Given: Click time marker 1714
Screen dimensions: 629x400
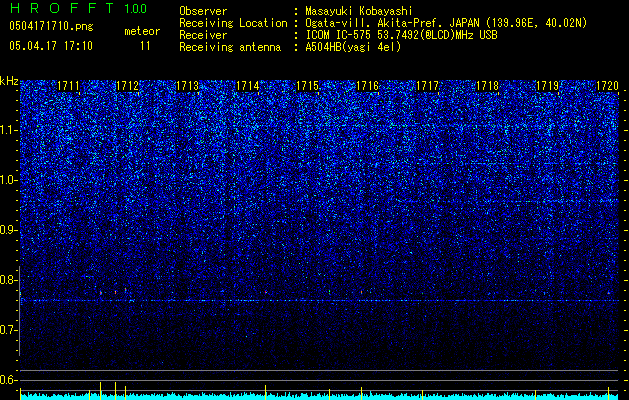Looking at the screenshot, I should (248, 86).
